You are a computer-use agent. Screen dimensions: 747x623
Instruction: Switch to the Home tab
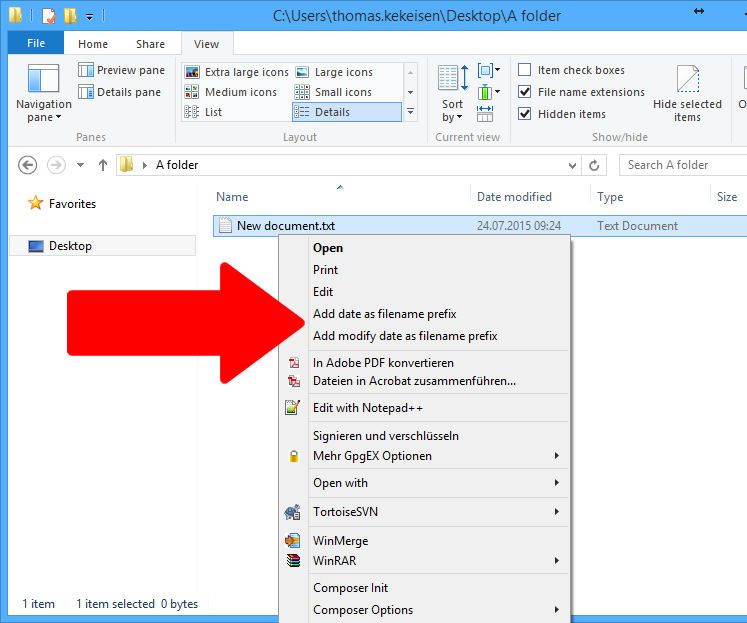[93, 44]
